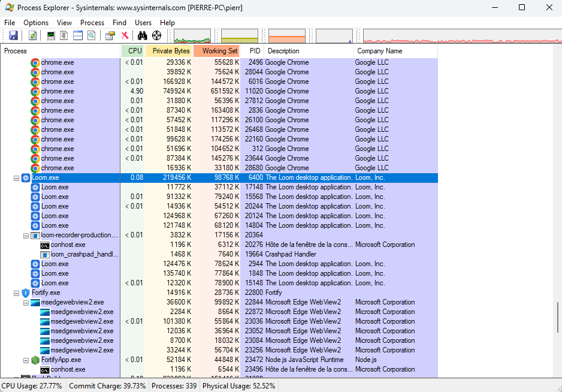
Task: Click the I/O history mini graph
Action: pos(334,36)
